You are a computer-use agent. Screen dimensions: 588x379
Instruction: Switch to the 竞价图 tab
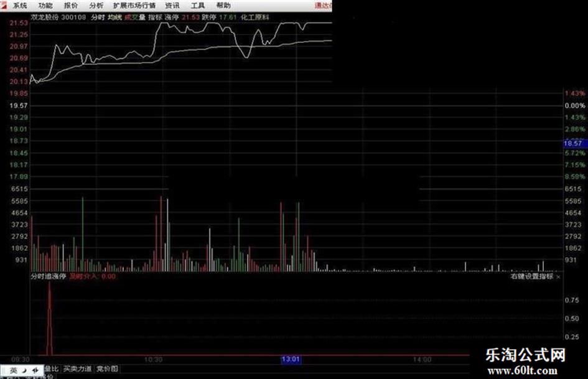[107, 369]
